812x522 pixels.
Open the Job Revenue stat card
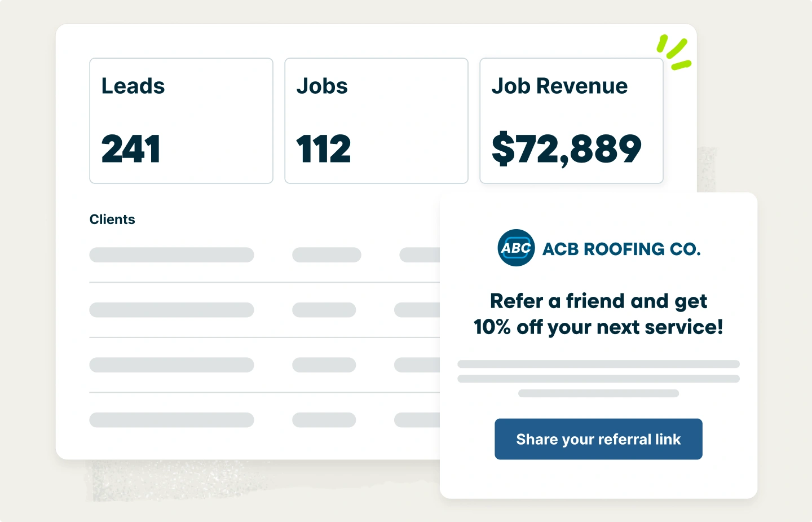coord(571,121)
